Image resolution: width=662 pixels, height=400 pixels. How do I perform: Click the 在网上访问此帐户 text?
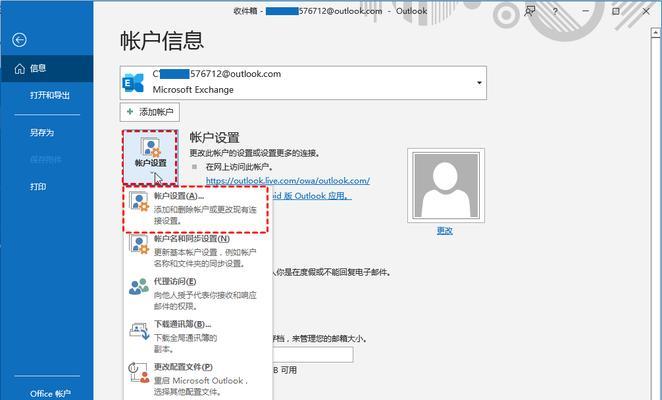click(239, 167)
